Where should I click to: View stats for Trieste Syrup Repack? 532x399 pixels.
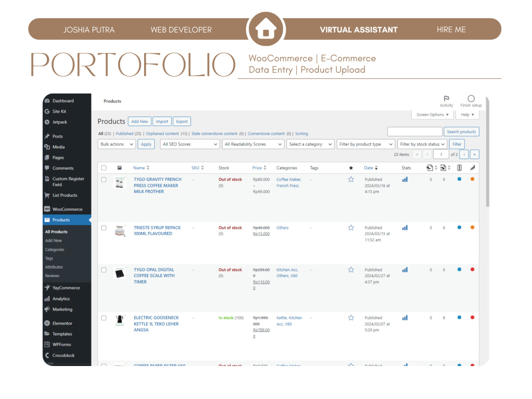405,227
